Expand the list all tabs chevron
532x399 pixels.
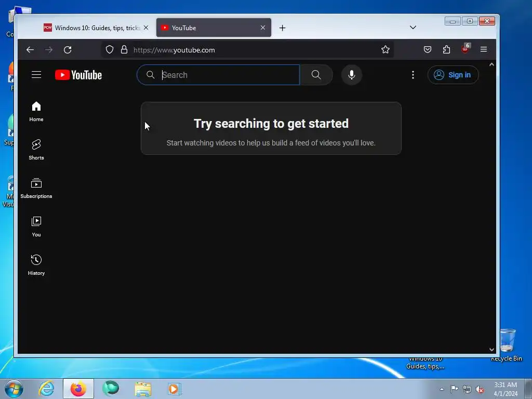click(x=413, y=28)
